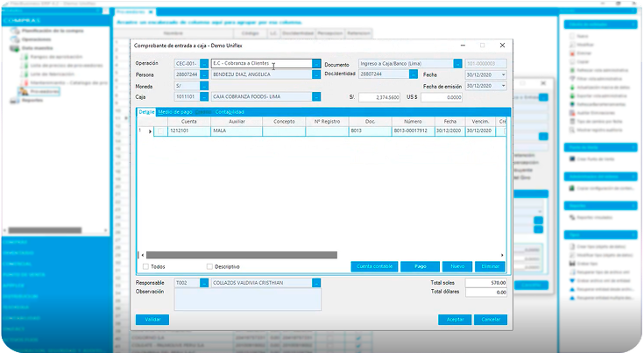Click lookup button next to Caja code 1011101
Viewport: 644px width, 353px height.
pyautogui.click(x=204, y=97)
